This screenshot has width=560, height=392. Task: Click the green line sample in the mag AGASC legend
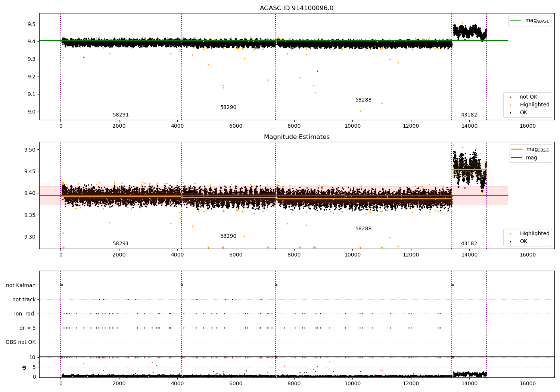tap(516, 21)
